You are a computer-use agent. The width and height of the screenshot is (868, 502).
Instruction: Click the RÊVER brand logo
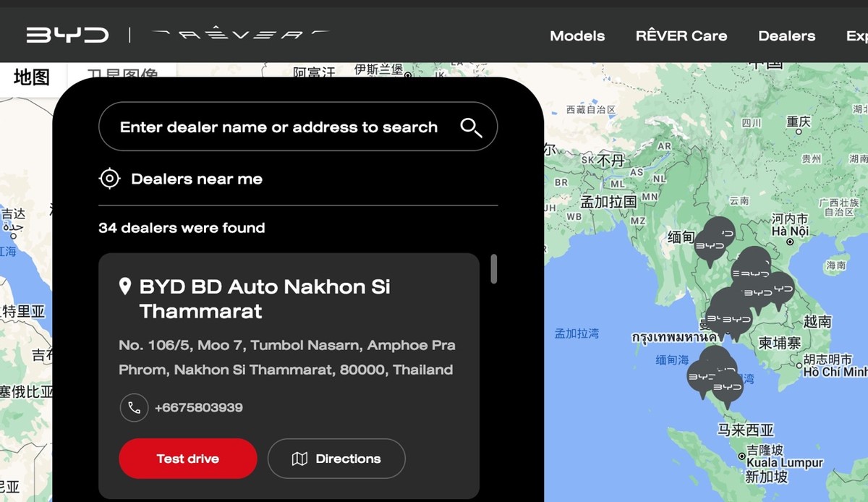pyautogui.click(x=241, y=34)
